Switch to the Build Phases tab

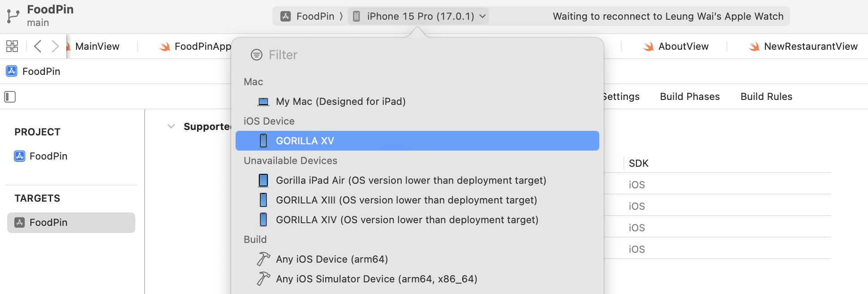(690, 97)
